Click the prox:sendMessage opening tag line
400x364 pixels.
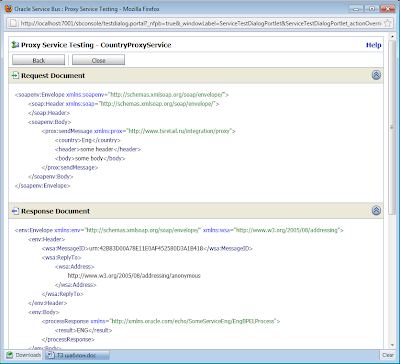138,131
